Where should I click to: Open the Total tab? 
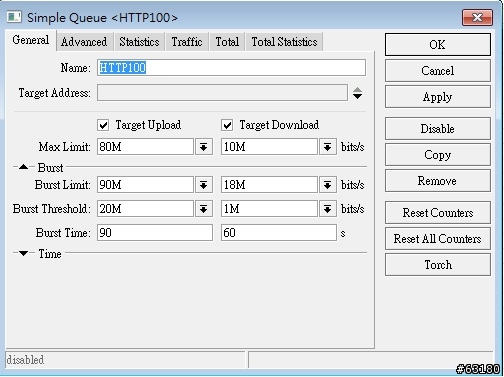point(227,42)
